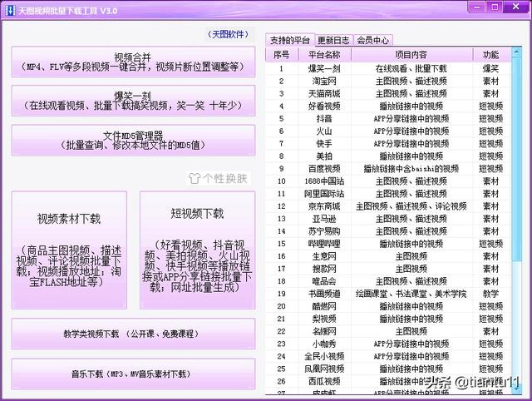This screenshot has width=532, height=401.
Task: Select the 1688中国站 row
Action: [388, 181]
